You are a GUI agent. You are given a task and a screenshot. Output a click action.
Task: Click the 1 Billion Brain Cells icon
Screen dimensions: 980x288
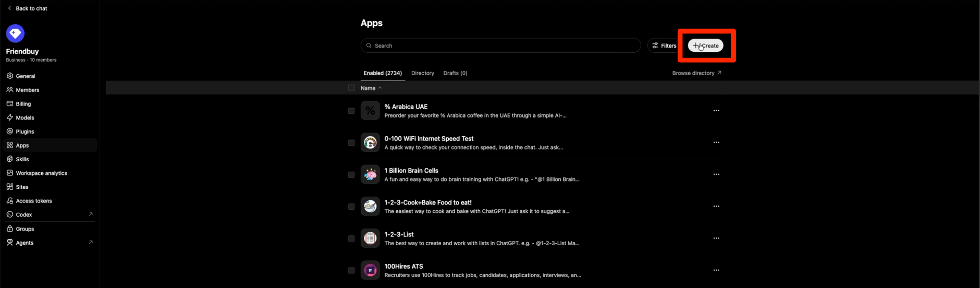pos(370,175)
